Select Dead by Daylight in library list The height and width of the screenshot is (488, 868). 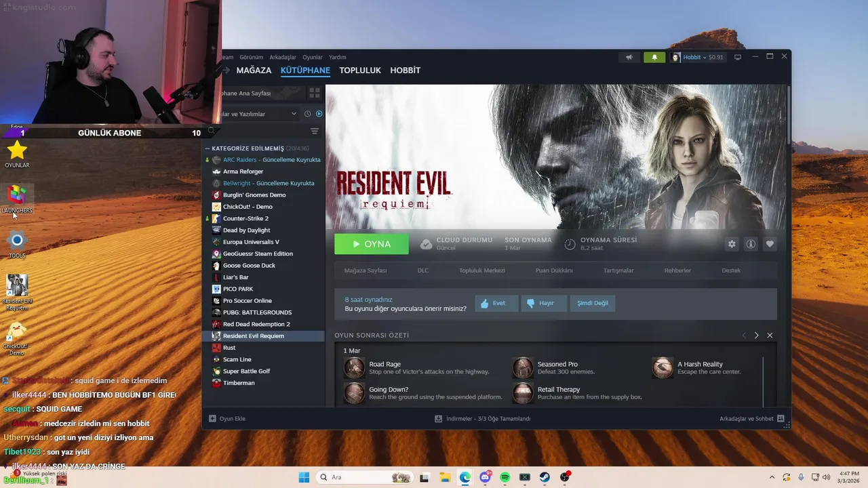[264, 230]
